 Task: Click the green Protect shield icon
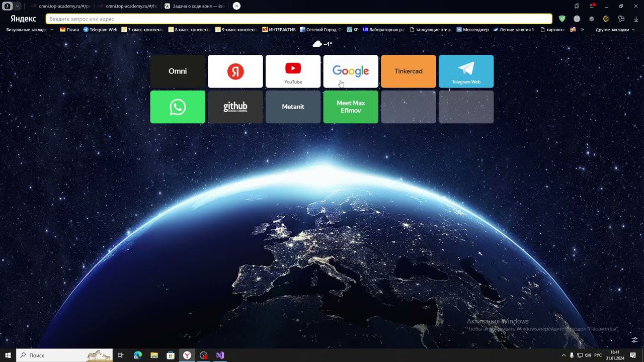coord(562,19)
